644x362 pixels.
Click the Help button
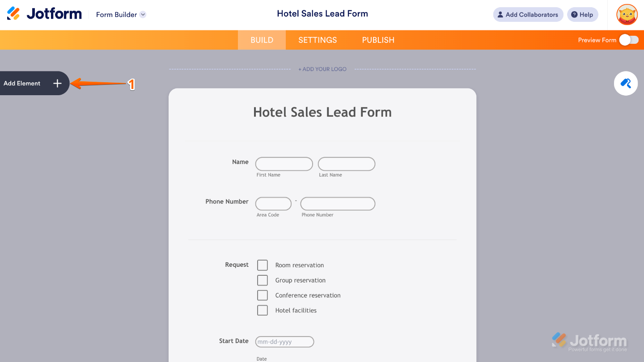coord(582,14)
